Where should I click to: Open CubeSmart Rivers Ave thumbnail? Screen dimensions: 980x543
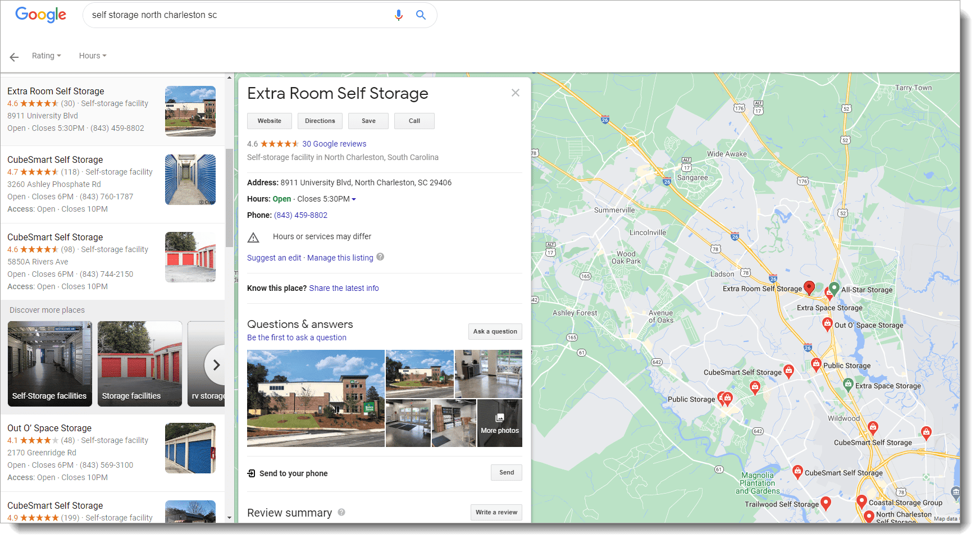(x=190, y=257)
